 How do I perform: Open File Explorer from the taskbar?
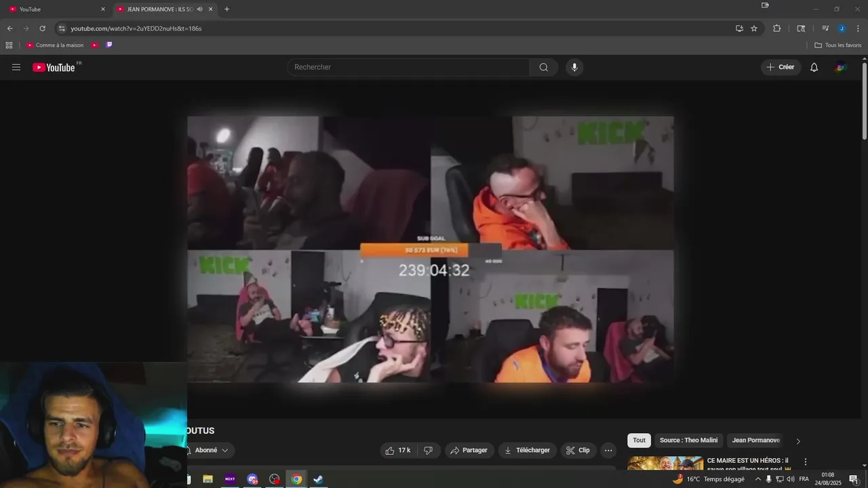click(208, 479)
